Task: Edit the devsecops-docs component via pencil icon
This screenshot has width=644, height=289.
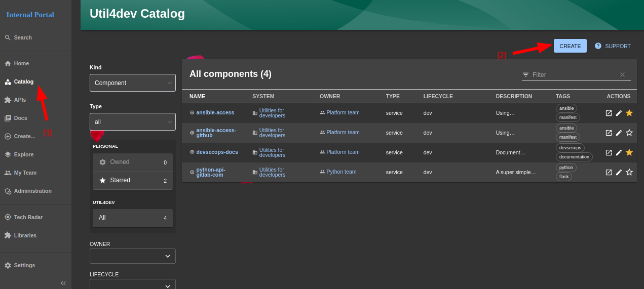Action: [x=619, y=152]
